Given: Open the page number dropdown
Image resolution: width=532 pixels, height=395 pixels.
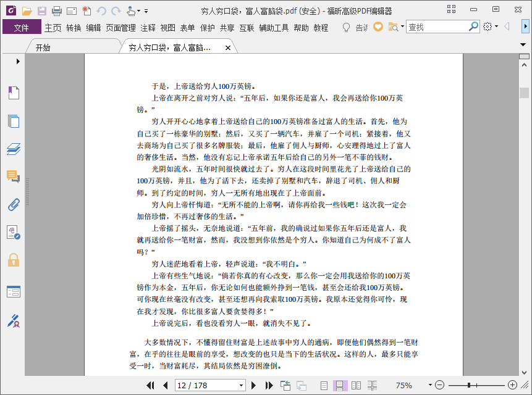Looking at the screenshot, I should click(x=241, y=386).
